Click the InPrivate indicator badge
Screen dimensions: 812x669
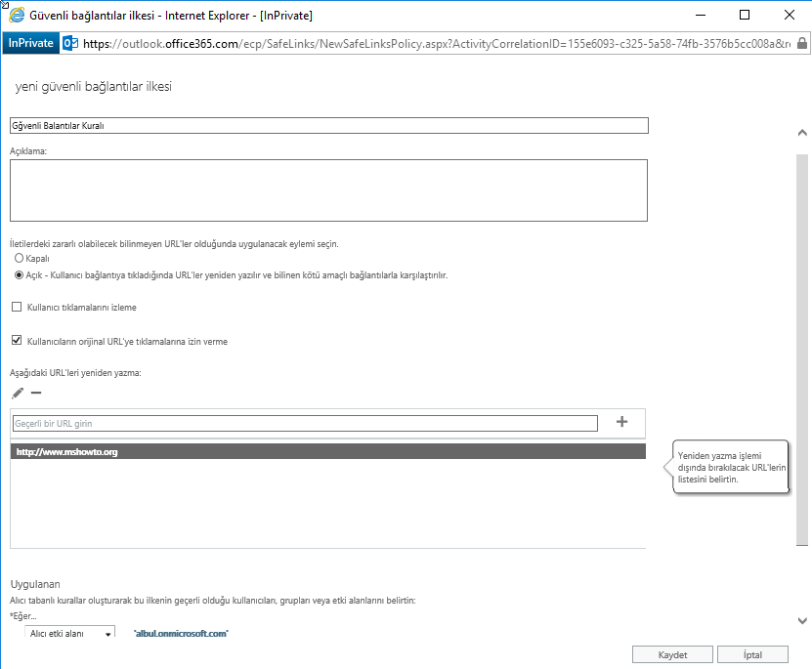click(x=30, y=44)
